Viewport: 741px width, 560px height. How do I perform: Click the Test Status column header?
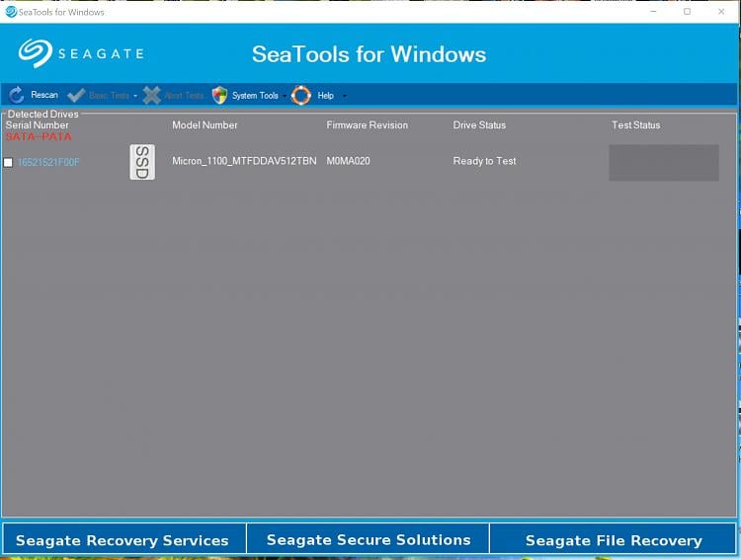point(635,125)
